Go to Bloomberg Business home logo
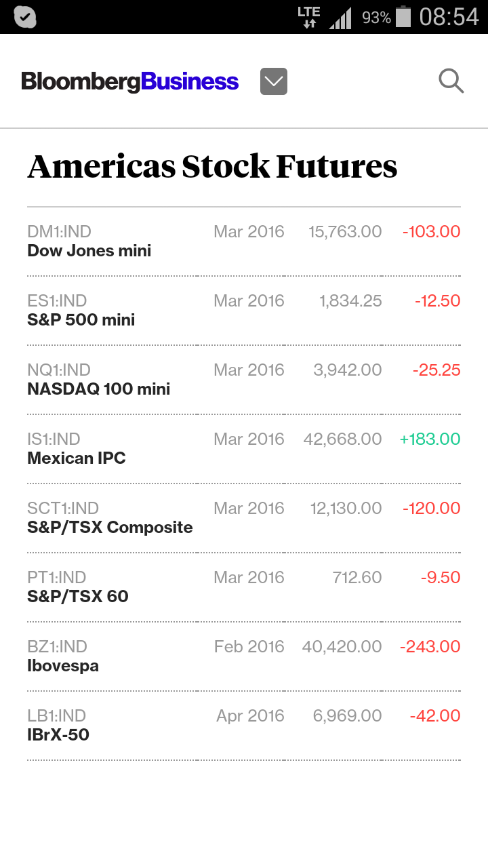 130,81
